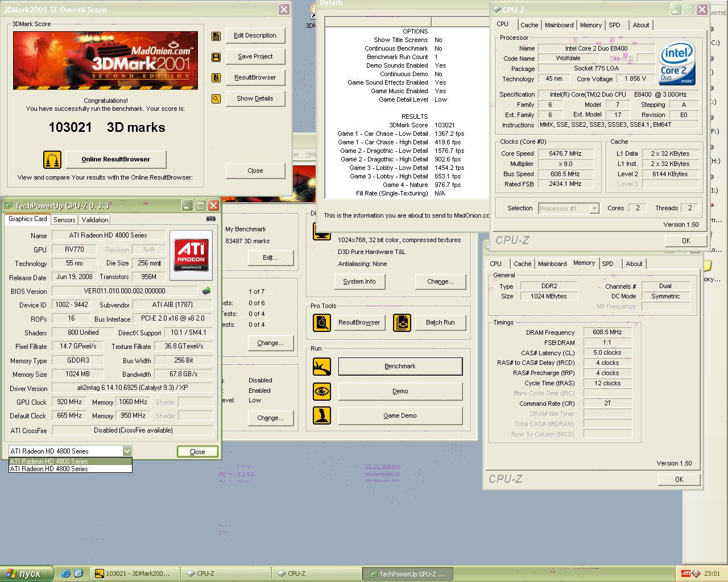Open the Validation tab in GPU-Z
The image size is (728, 582).
95,219
